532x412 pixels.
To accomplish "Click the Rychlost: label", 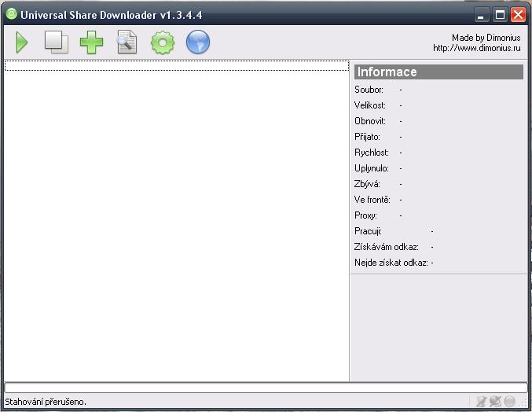I will point(372,153).
